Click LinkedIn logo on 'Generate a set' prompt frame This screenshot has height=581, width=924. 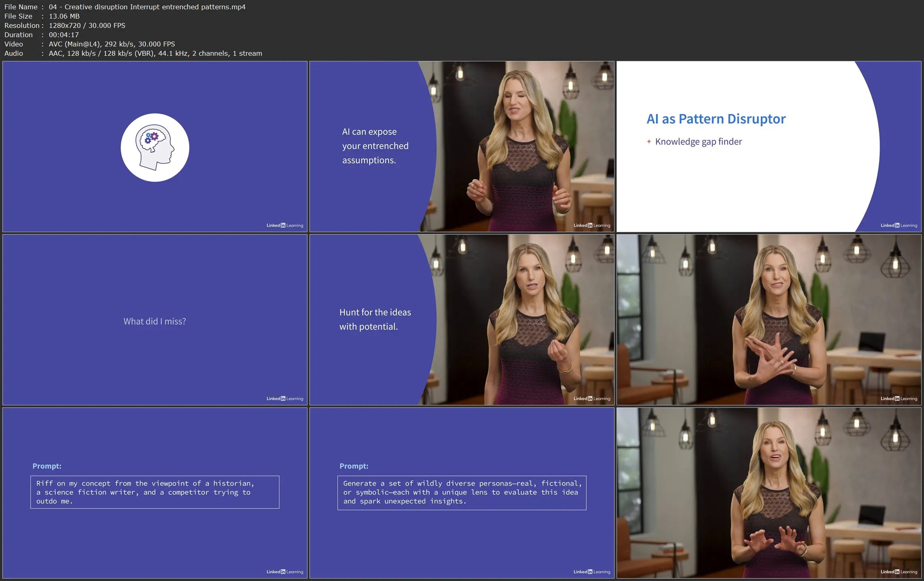pos(591,572)
